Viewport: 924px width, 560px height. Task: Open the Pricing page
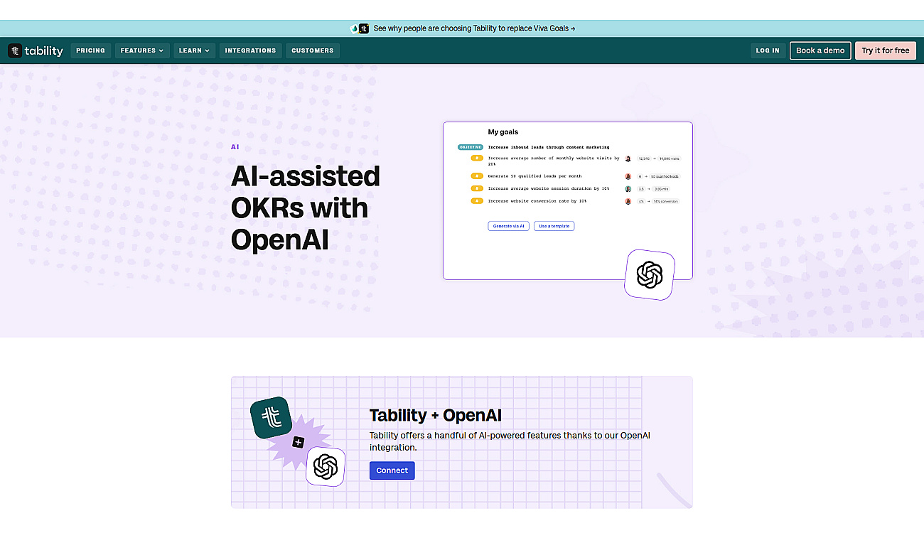[x=91, y=50]
